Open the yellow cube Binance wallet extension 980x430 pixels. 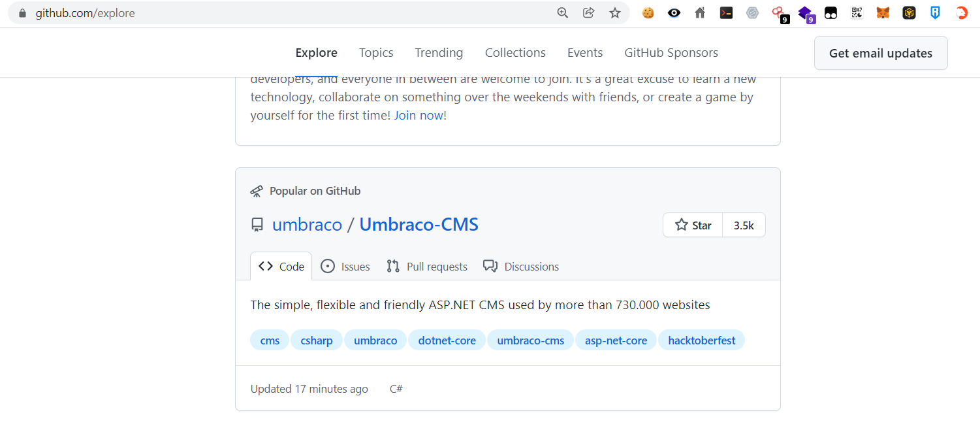pyautogui.click(x=909, y=12)
